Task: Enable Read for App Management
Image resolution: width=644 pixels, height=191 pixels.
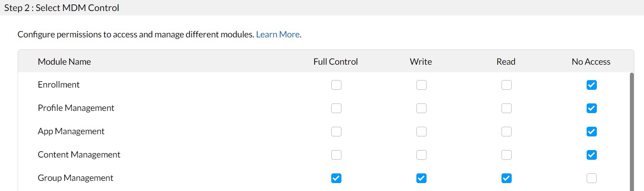Action: 506,132
